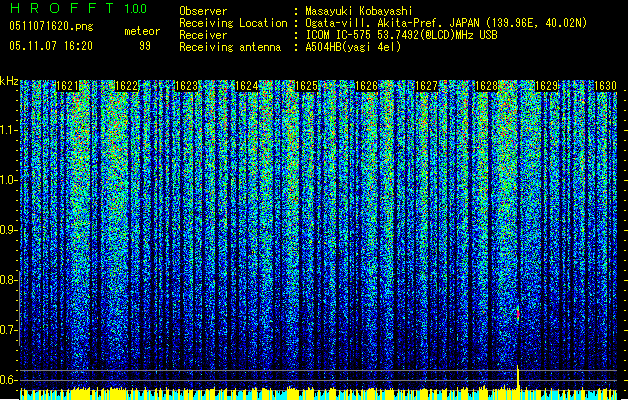
Task: Click the 1.0 kHz axis tick label
Action: click(9, 180)
